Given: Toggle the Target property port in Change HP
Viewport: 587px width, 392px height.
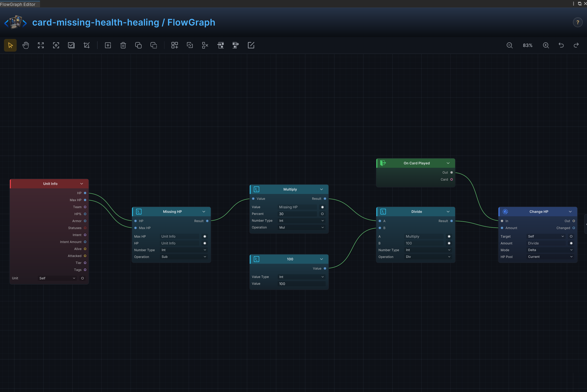Looking at the screenshot, I should 571,236.
